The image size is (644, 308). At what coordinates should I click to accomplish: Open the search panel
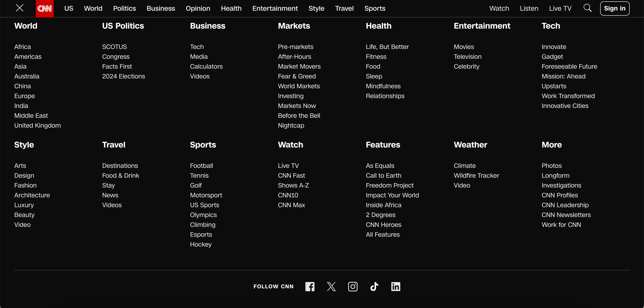tap(588, 8)
